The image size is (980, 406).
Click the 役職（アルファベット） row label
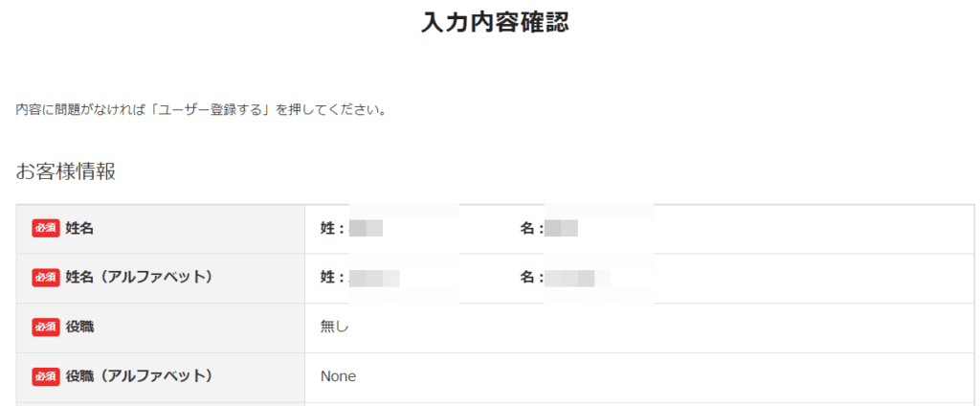pos(139,376)
